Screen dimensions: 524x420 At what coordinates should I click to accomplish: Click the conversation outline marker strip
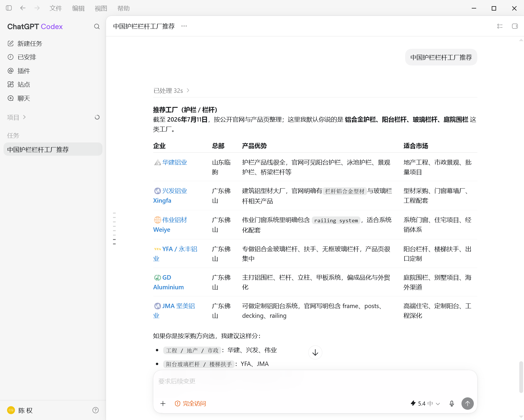click(114, 229)
